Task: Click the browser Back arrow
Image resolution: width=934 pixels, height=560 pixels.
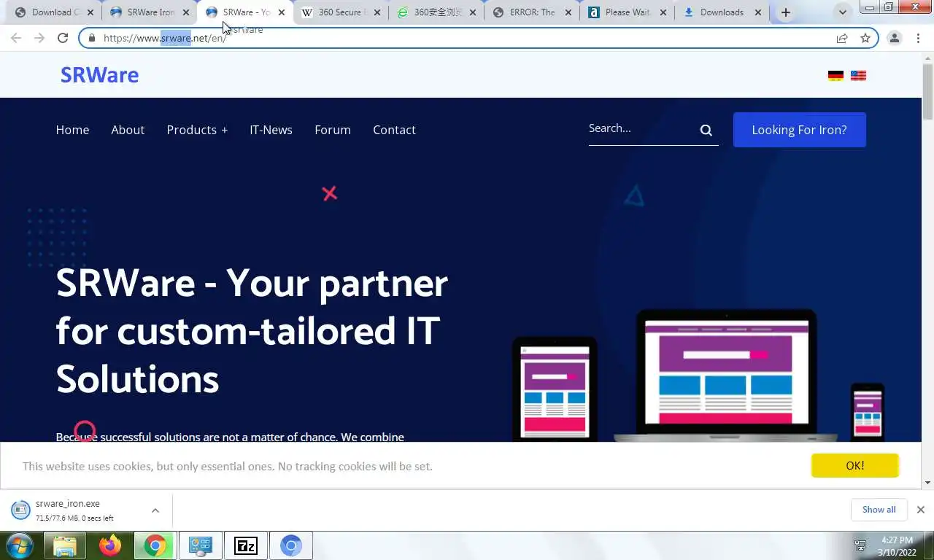Action: (x=16, y=38)
